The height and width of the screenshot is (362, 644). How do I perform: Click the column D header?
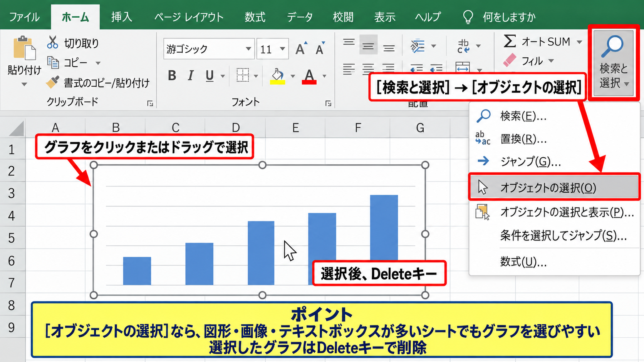click(235, 127)
